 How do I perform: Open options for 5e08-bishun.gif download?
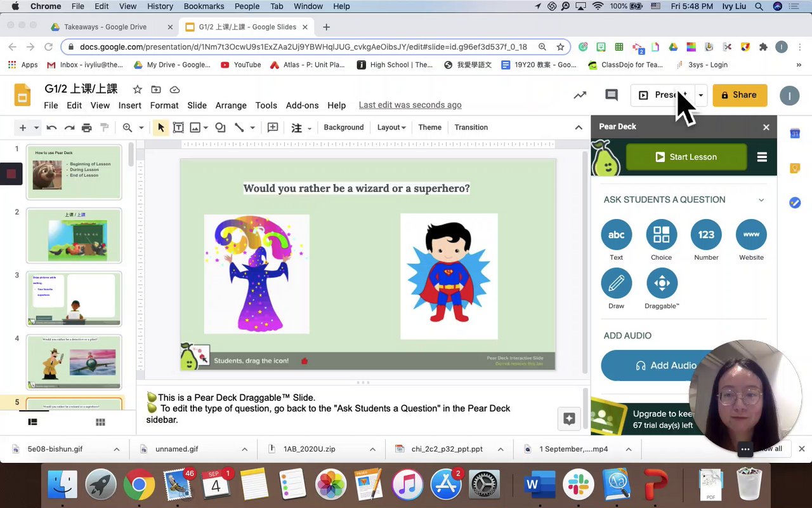pyautogui.click(x=117, y=449)
